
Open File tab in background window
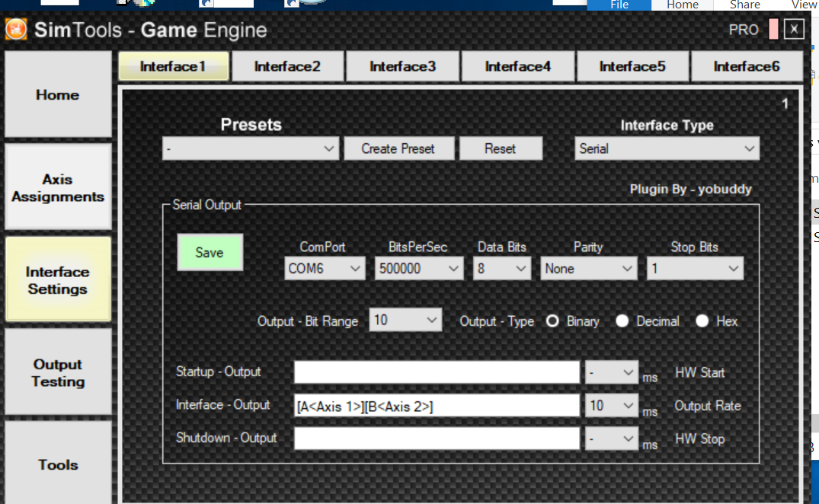pyautogui.click(x=619, y=5)
